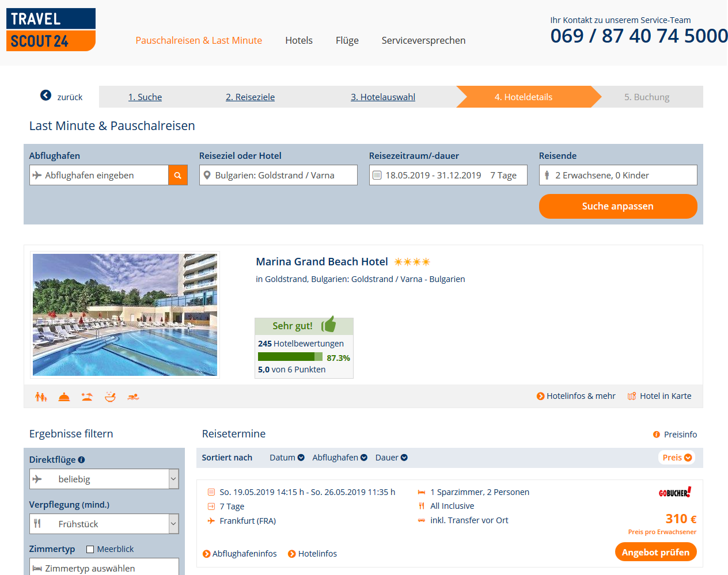Click the Direktflüge info icon

click(81, 460)
